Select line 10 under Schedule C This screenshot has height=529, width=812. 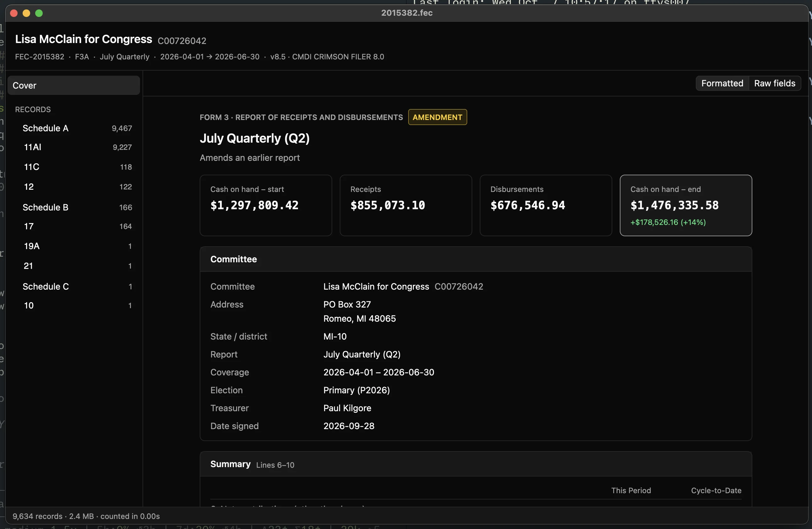[73, 305]
